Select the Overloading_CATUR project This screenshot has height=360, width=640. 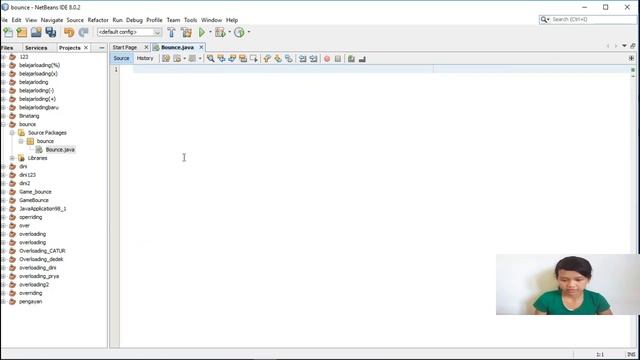click(42, 251)
